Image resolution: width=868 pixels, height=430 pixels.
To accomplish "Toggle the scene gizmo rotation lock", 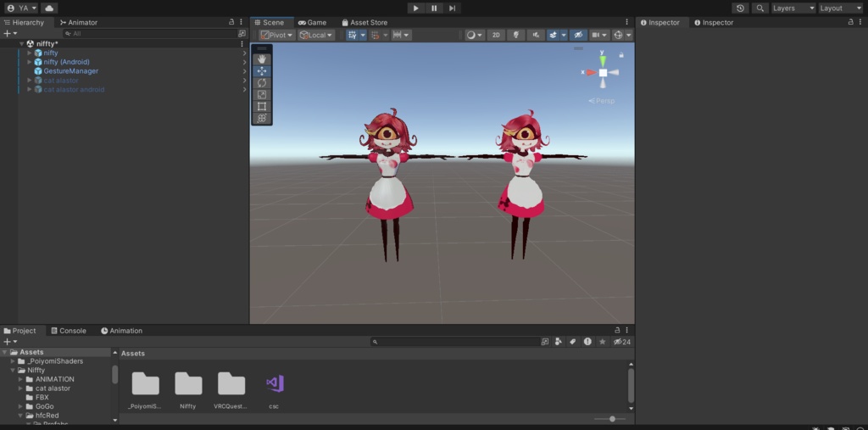I will pos(621,55).
